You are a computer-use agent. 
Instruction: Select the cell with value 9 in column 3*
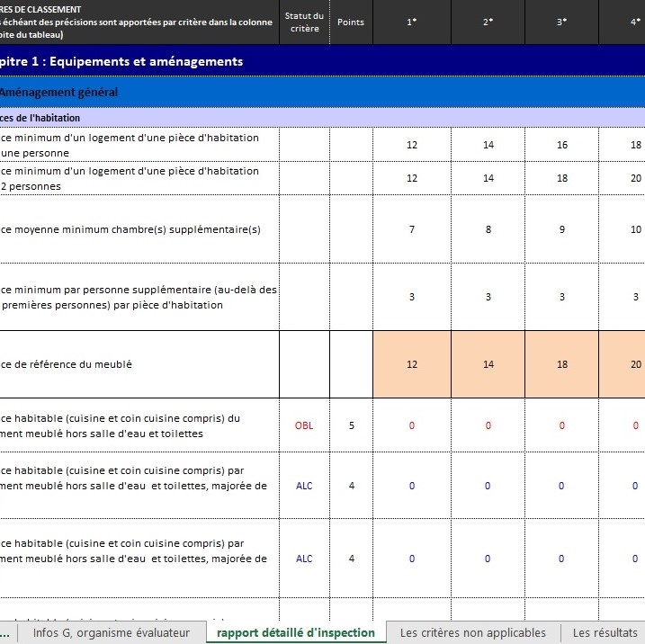click(x=562, y=229)
